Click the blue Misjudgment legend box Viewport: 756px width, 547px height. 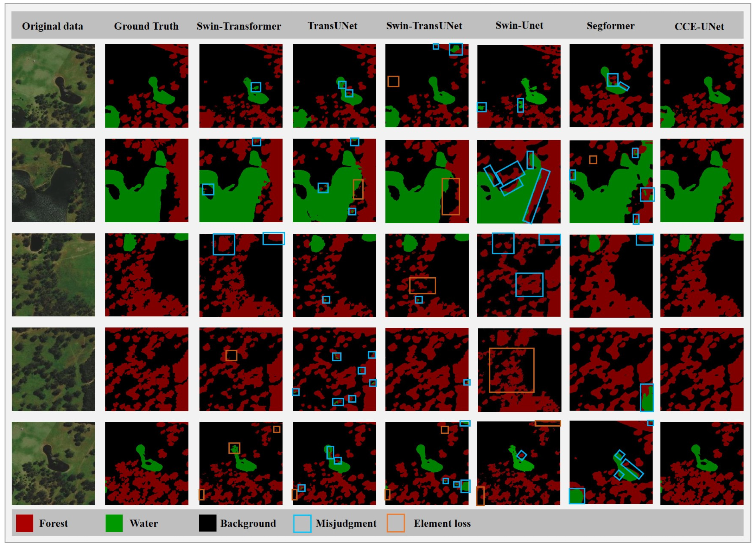[x=302, y=523]
